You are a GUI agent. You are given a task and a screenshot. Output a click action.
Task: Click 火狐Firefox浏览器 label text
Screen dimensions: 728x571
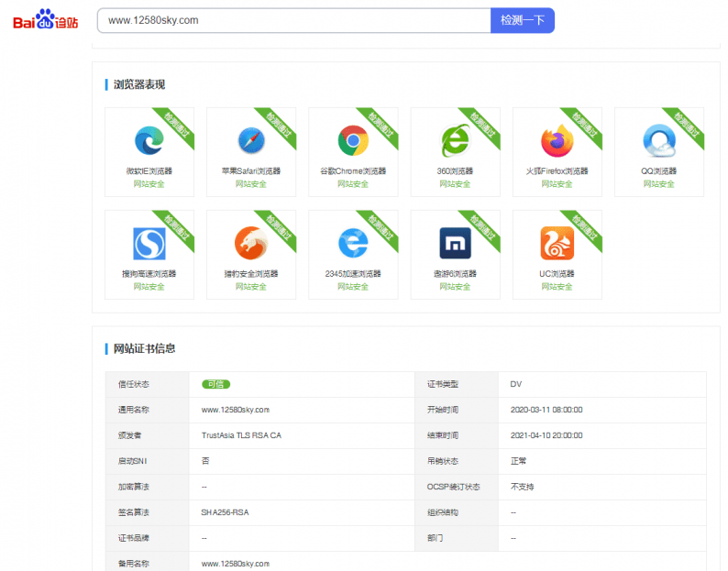(557, 171)
